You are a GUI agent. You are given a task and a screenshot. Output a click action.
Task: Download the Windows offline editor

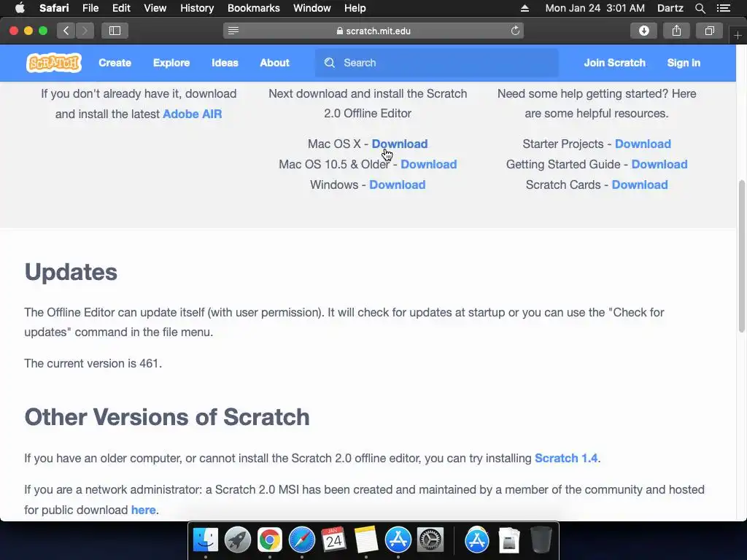398,184
